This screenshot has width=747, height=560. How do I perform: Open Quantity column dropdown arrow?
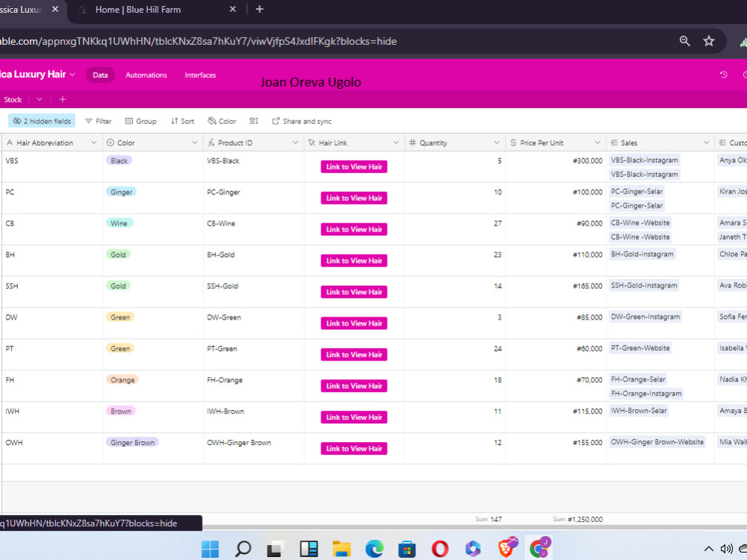pos(497,143)
